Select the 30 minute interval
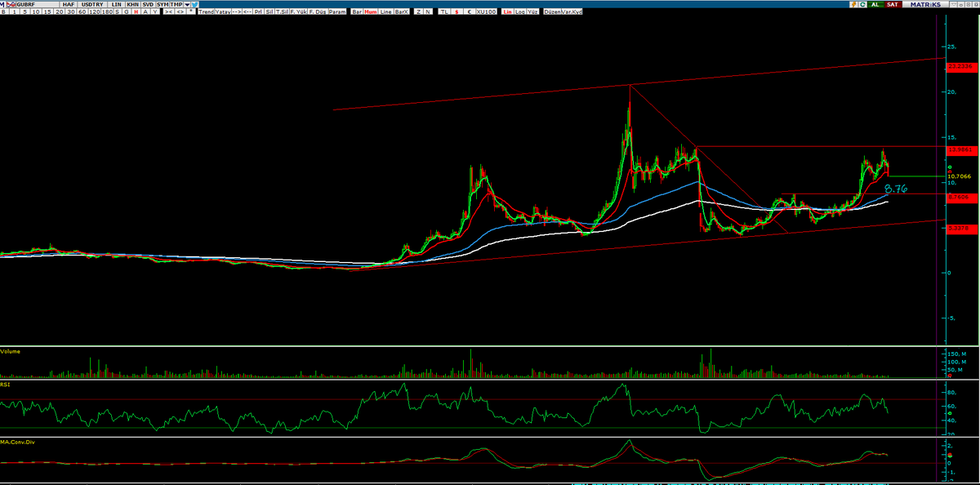The height and width of the screenshot is (485, 980). [x=71, y=12]
